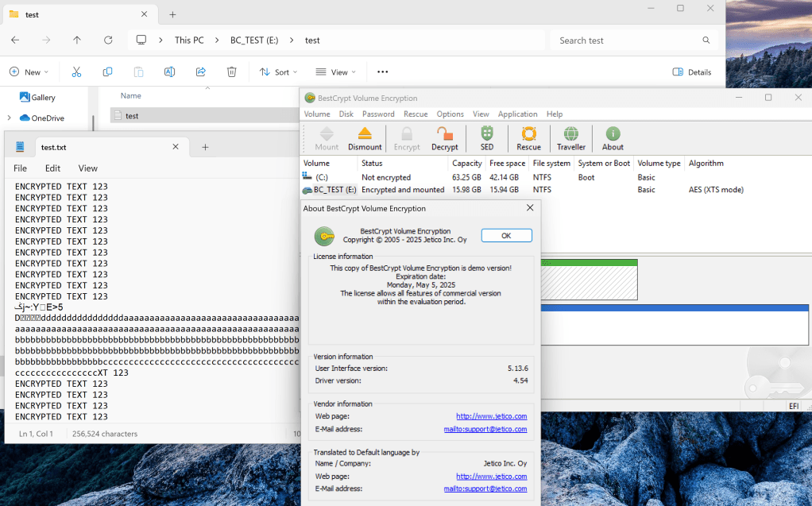Image resolution: width=812 pixels, height=506 pixels.
Task: Select the test.txt tab in Notepad
Action: (x=53, y=147)
